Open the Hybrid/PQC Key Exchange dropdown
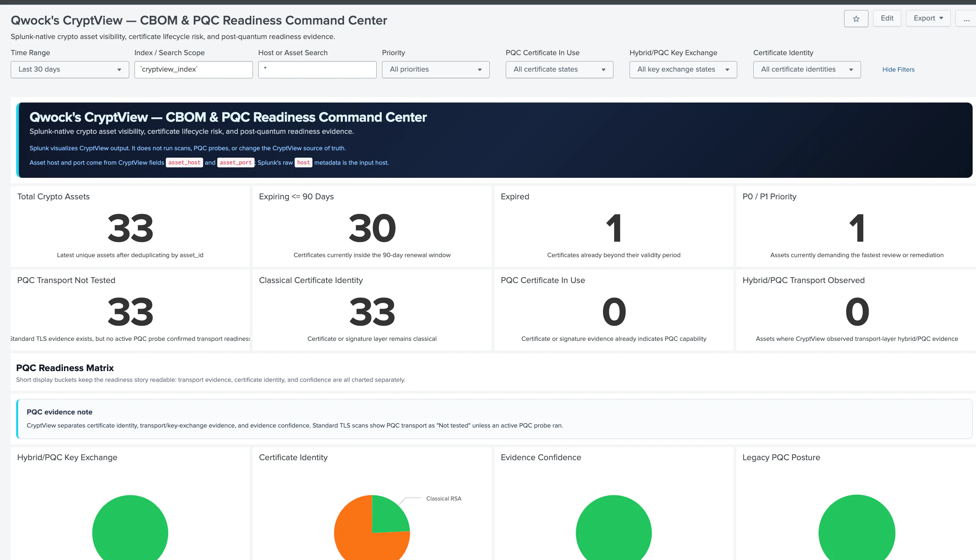 (x=683, y=70)
